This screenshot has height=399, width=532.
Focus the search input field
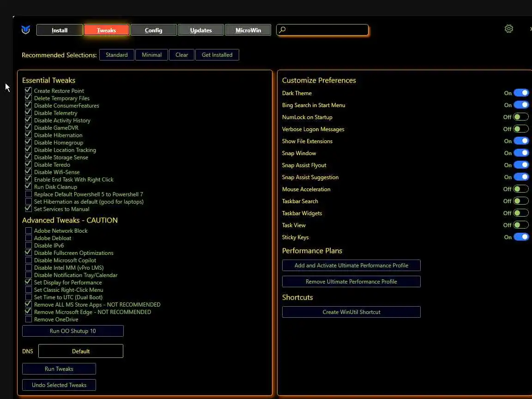point(322,30)
